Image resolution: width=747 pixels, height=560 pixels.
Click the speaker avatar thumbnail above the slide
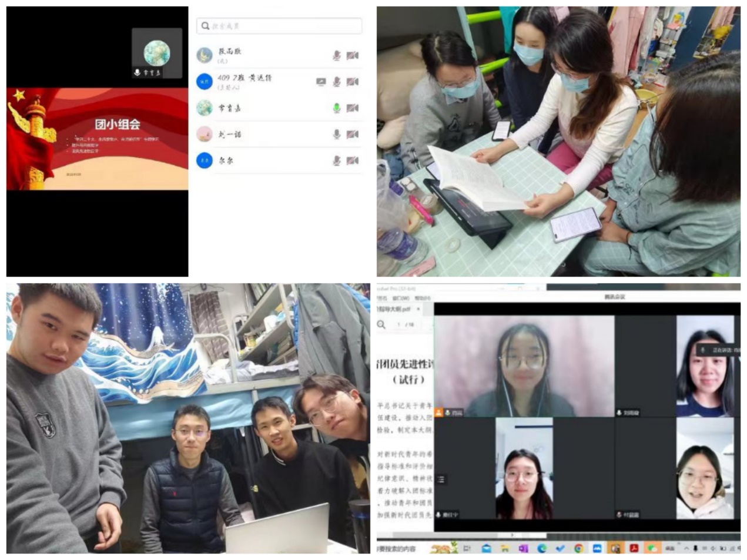(156, 53)
